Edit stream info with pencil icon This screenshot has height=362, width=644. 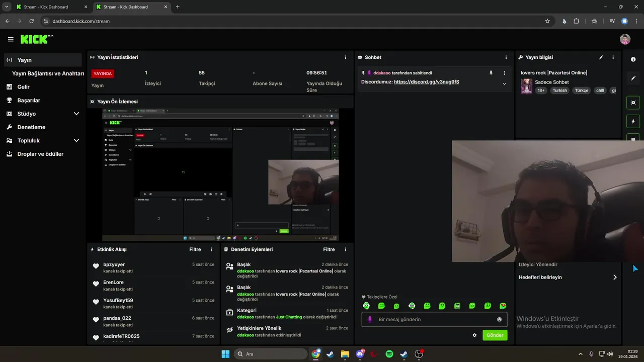(601, 57)
